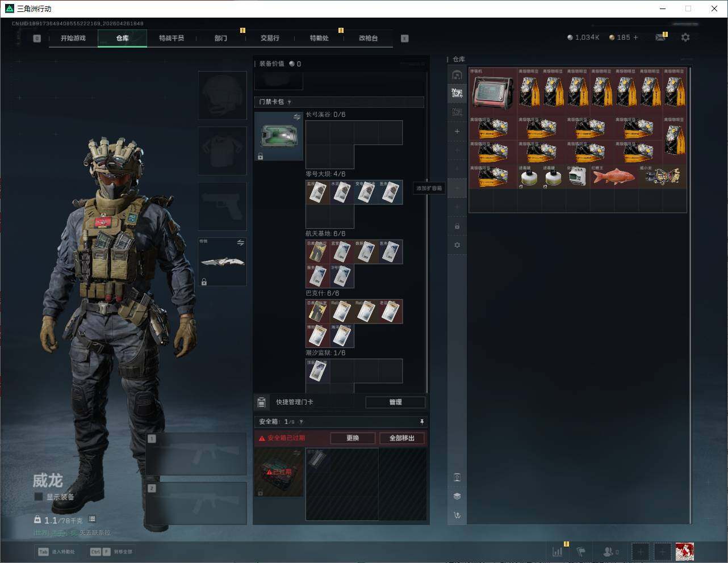The image size is (728, 563).
Task: Select the green keycard case thumbnail
Action: [279, 136]
